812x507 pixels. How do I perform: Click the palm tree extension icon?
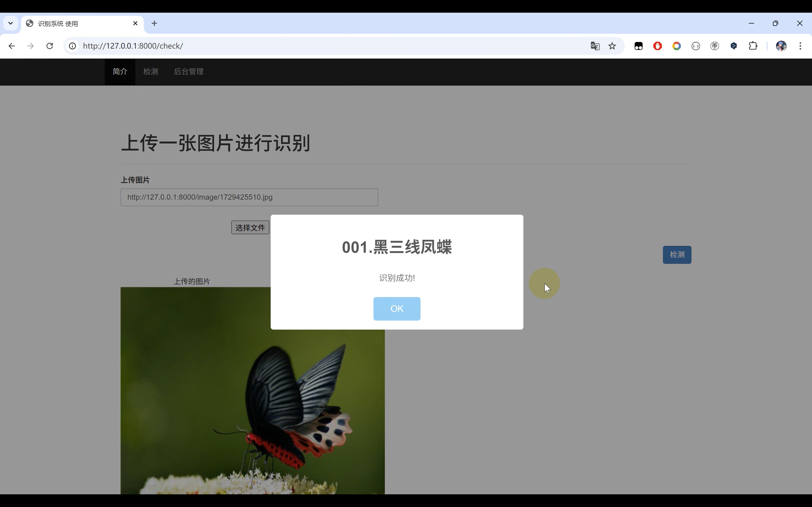pyautogui.click(x=714, y=46)
